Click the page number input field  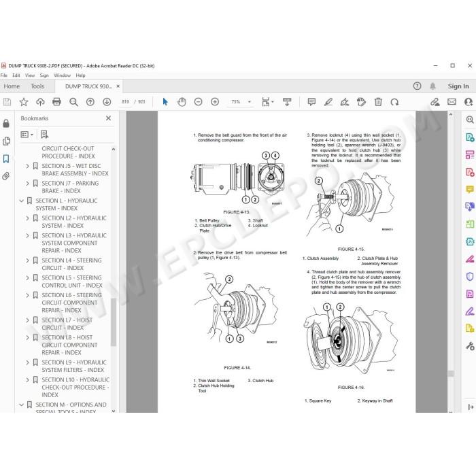click(125, 102)
